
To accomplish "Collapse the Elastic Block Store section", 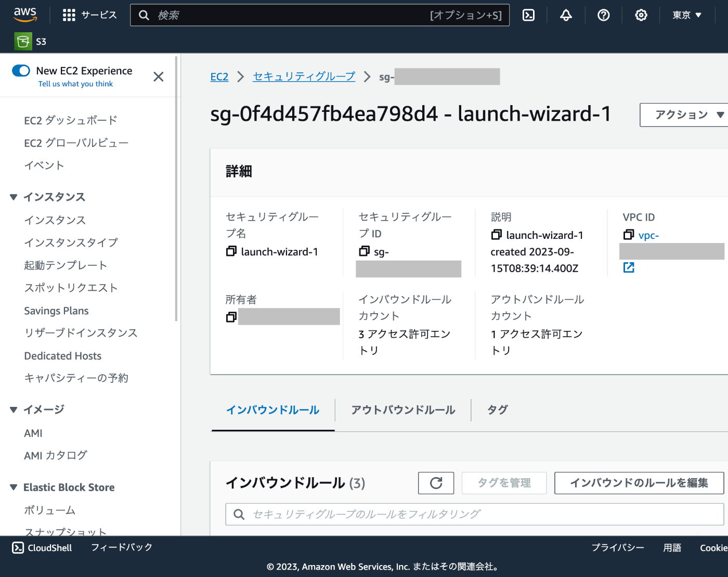I will 14,488.
